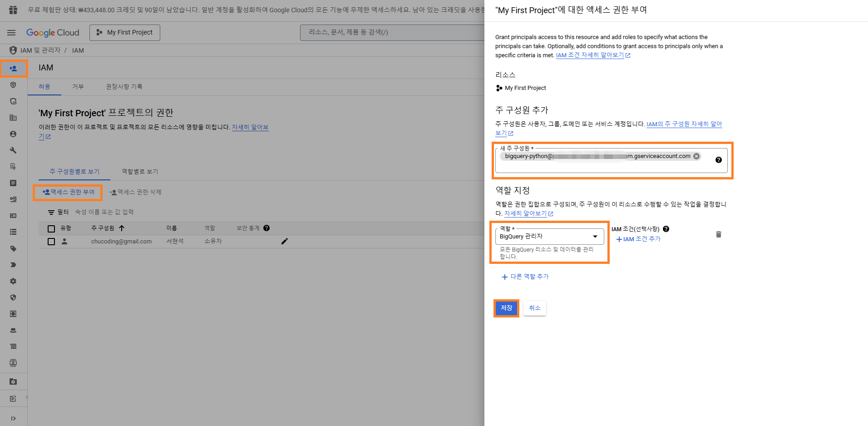Click the resource search box
The image size is (868, 426).
[x=393, y=33]
